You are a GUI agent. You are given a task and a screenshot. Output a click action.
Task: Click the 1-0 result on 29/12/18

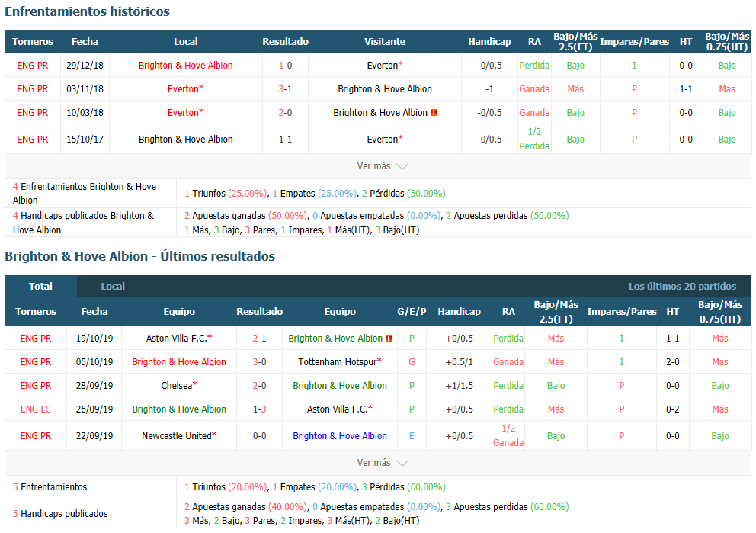click(x=286, y=65)
